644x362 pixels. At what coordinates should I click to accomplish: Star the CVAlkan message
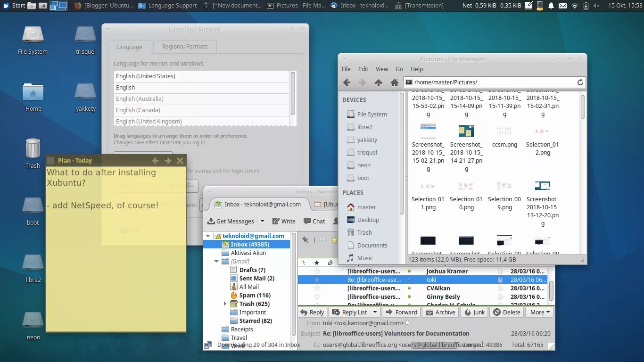317,288
